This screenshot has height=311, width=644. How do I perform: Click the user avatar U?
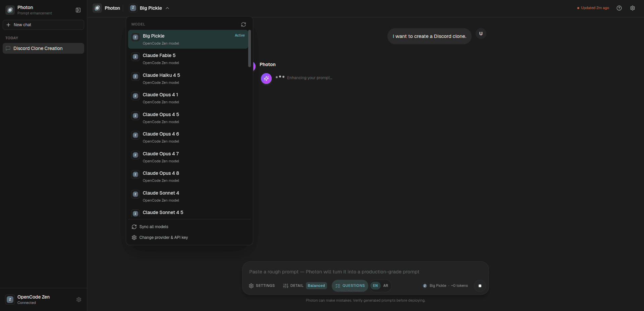tap(481, 34)
